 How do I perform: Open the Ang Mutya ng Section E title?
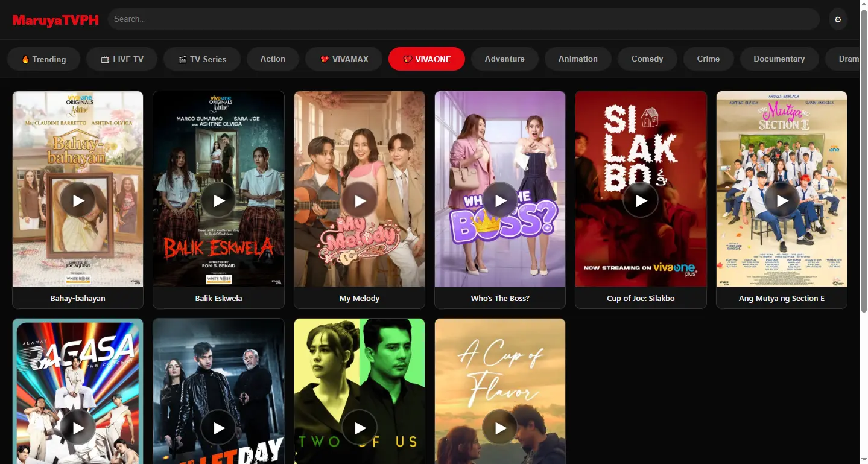point(782,298)
